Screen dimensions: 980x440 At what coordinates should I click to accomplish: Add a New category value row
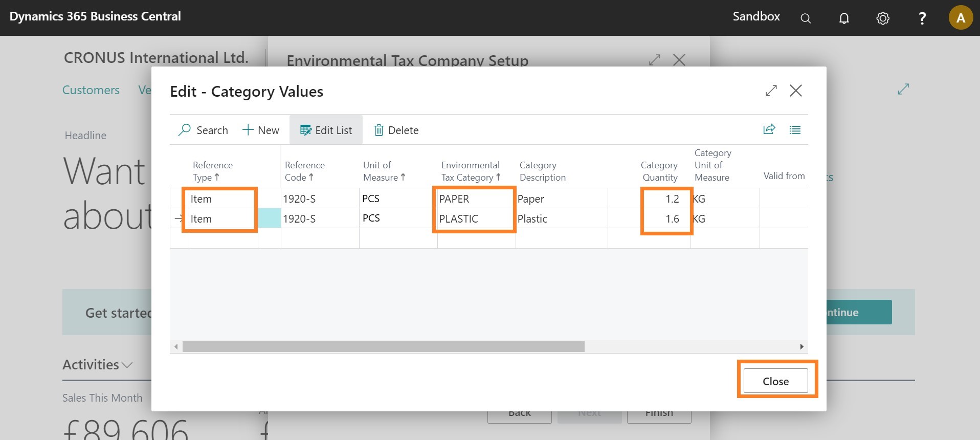261,130
